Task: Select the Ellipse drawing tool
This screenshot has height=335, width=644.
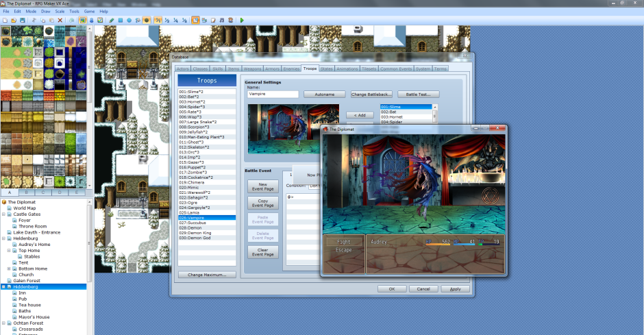Action: [x=129, y=20]
